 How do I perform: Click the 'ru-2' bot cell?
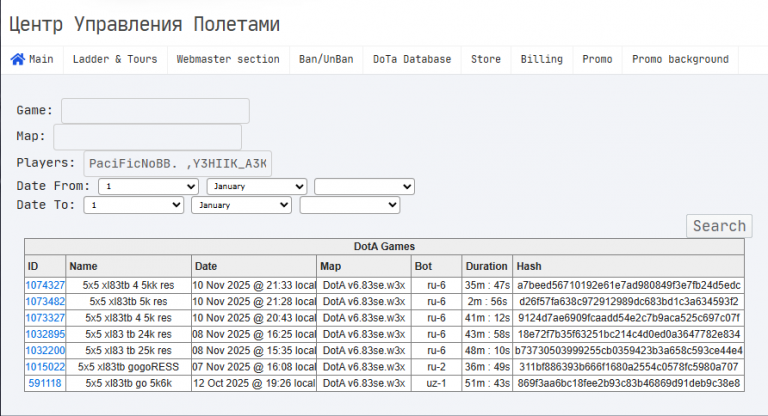tap(436, 367)
